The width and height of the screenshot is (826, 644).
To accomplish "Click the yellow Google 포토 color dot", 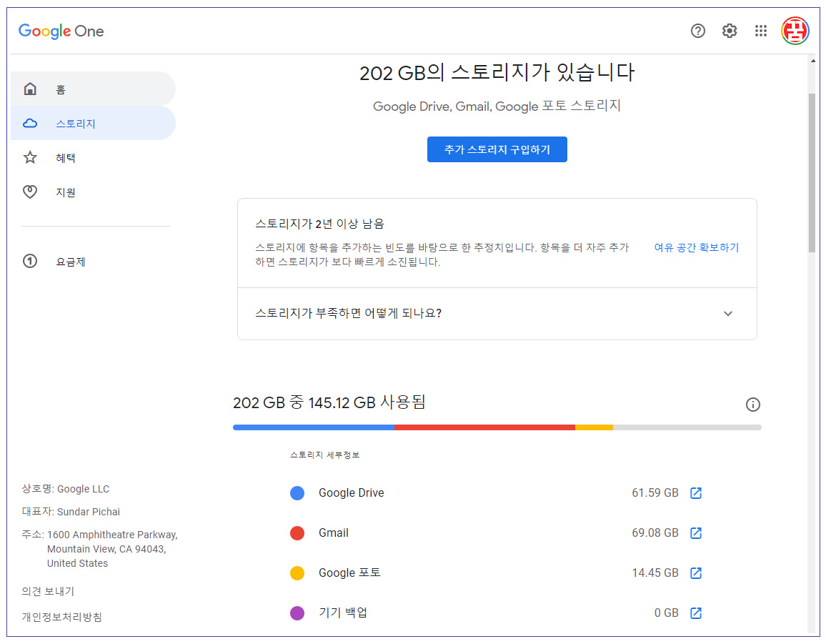I will pos(297,573).
